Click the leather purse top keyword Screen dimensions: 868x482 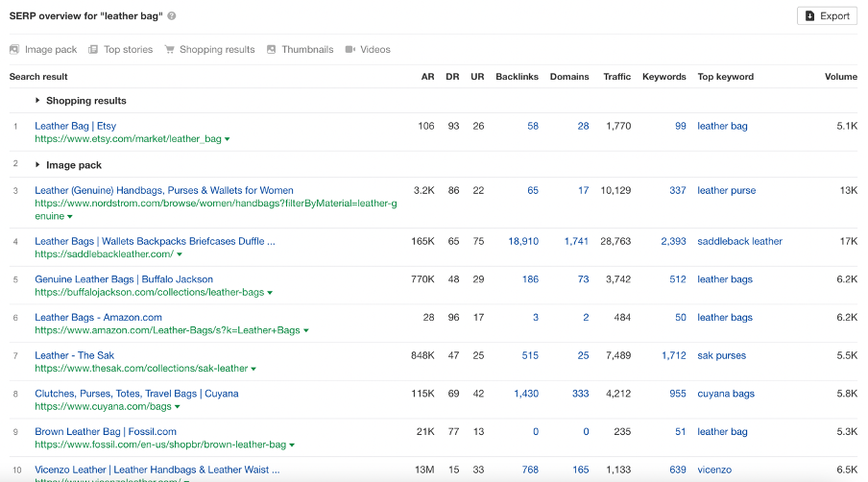726,190
